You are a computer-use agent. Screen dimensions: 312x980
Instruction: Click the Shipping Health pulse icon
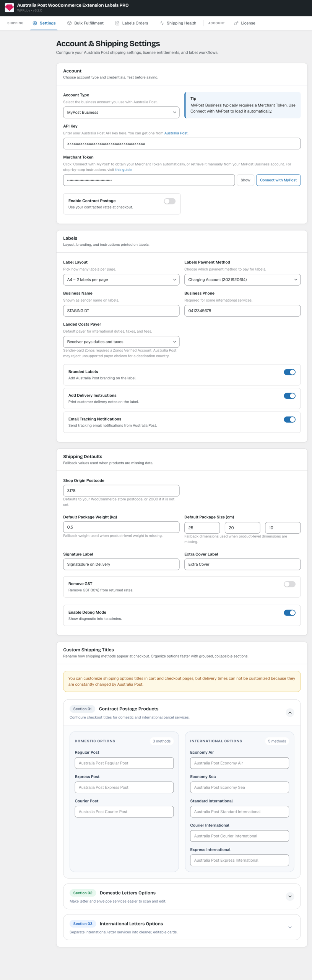point(162,23)
